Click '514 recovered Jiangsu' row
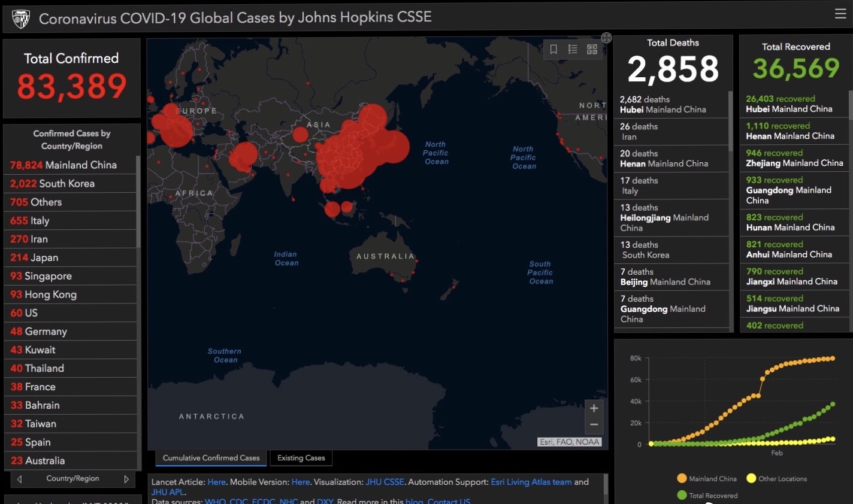Image resolution: width=853 pixels, height=504 pixels. (795, 303)
